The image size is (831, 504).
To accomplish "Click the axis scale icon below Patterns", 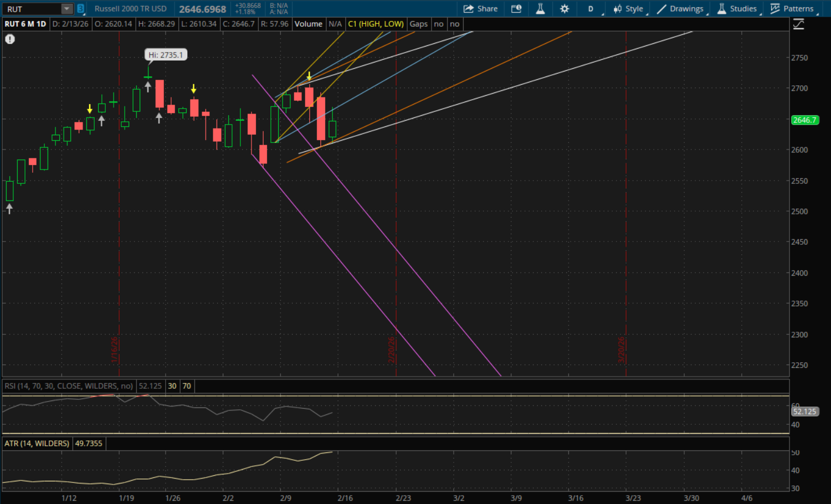I will tap(798, 24).
